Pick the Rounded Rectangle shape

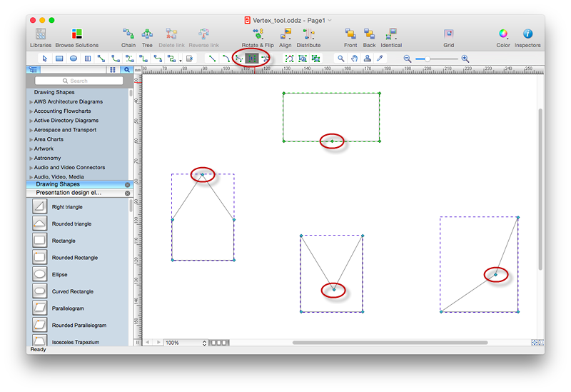pos(40,257)
